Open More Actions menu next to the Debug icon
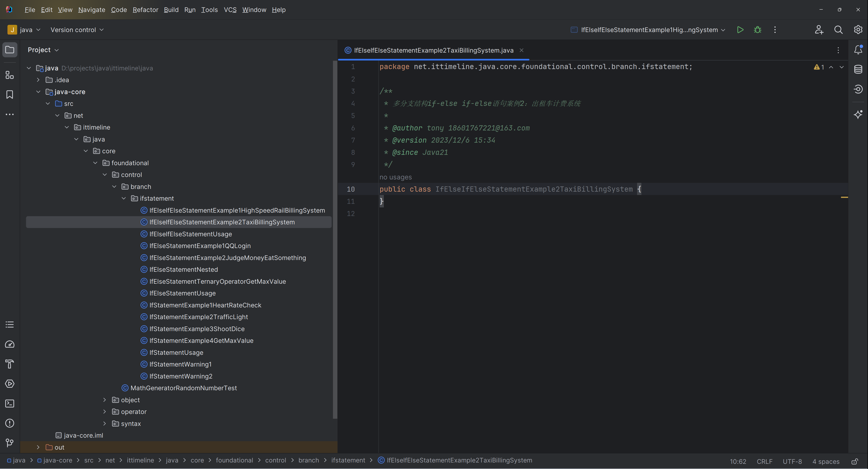 [x=775, y=30]
